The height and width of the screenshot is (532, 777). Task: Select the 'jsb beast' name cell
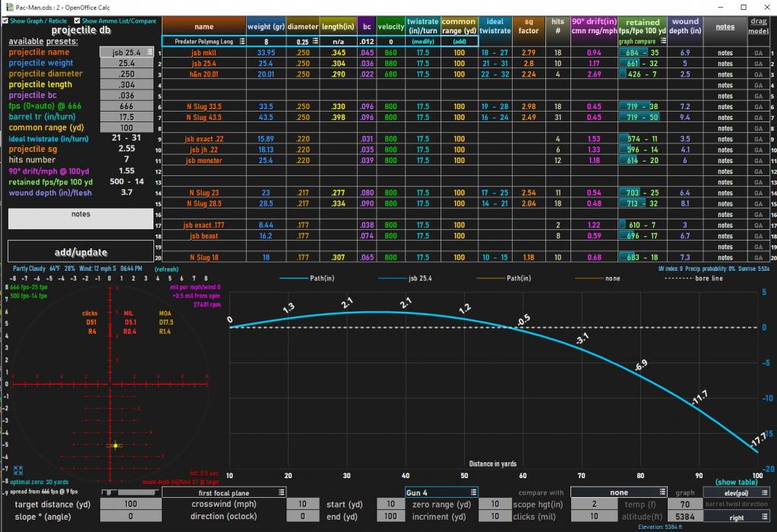pyautogui.click(x=204, y=236)
